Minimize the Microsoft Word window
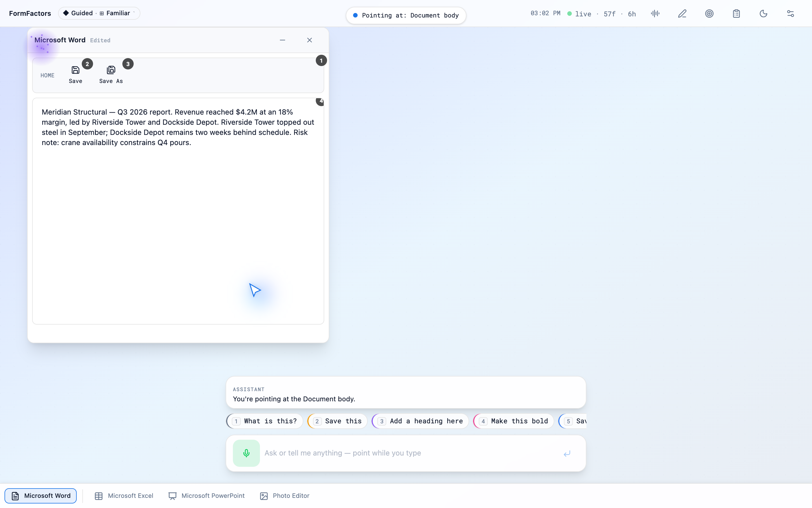This screenshot has height=508, width=812. pos(283,40)
